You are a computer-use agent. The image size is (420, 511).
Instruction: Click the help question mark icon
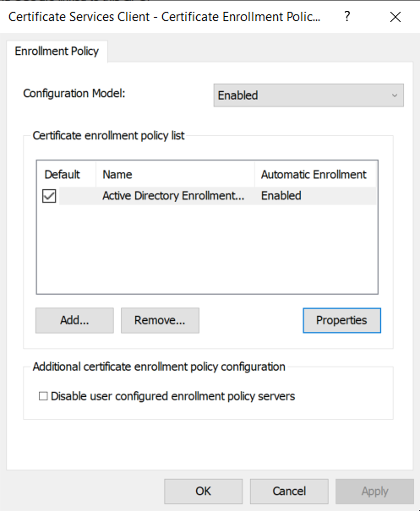[347, 16]
